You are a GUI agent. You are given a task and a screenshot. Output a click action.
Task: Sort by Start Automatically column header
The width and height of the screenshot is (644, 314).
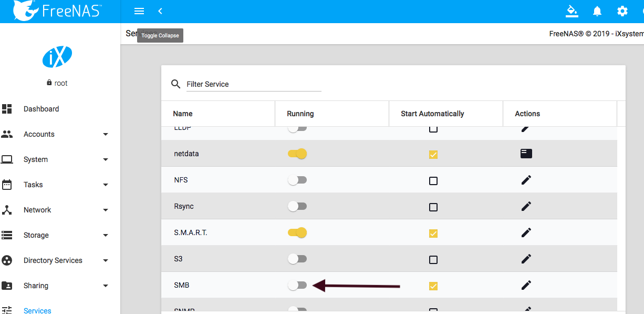[432, 114]
